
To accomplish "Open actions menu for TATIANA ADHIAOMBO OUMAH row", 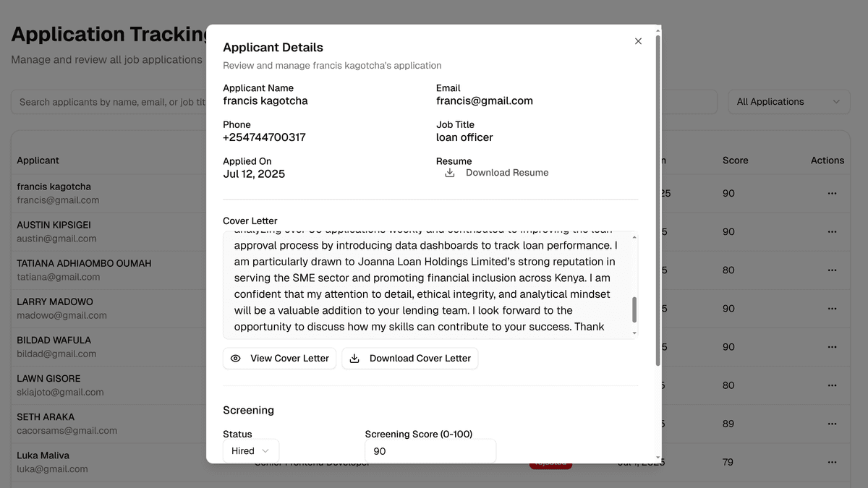I will [x=832, y=270].
